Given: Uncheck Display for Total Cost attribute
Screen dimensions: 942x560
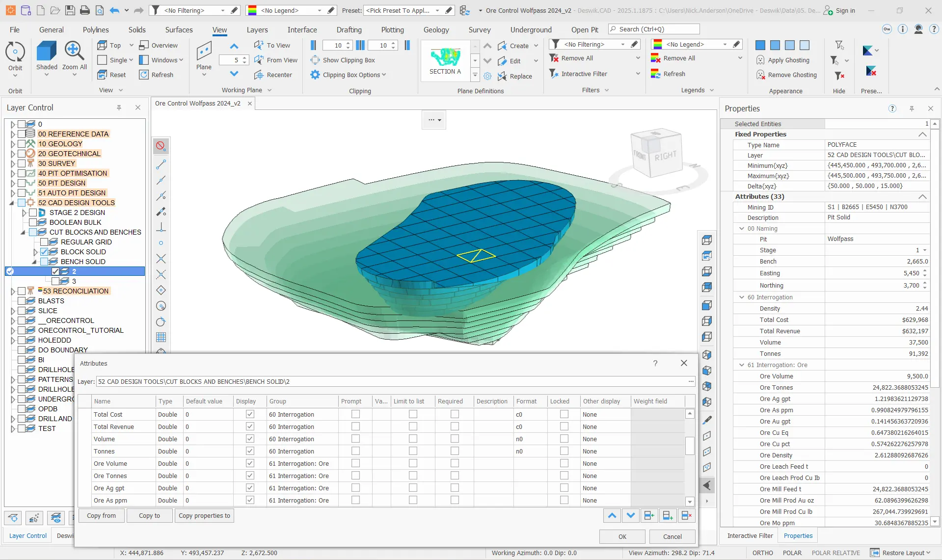Looking at the screenshot, I should coord(250,414).
